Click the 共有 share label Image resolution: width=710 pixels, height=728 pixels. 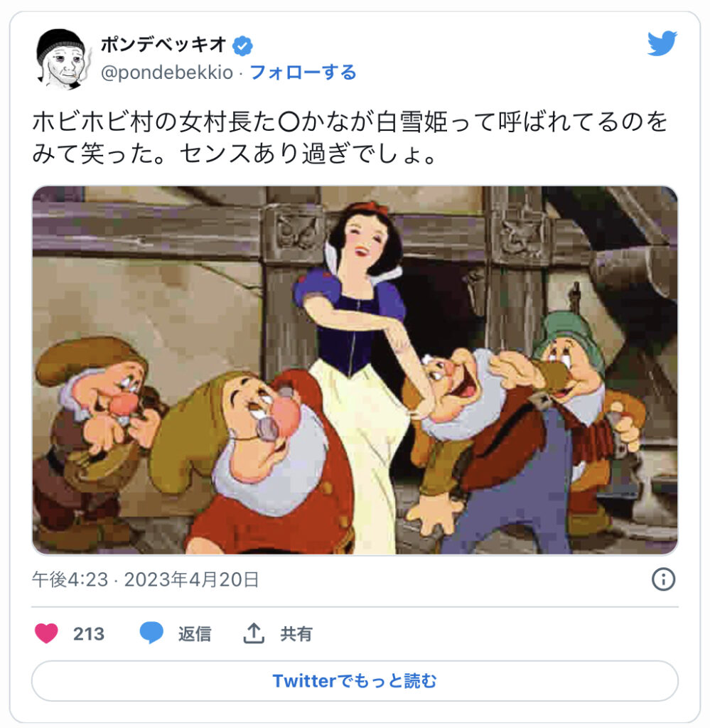coord(296,633)
